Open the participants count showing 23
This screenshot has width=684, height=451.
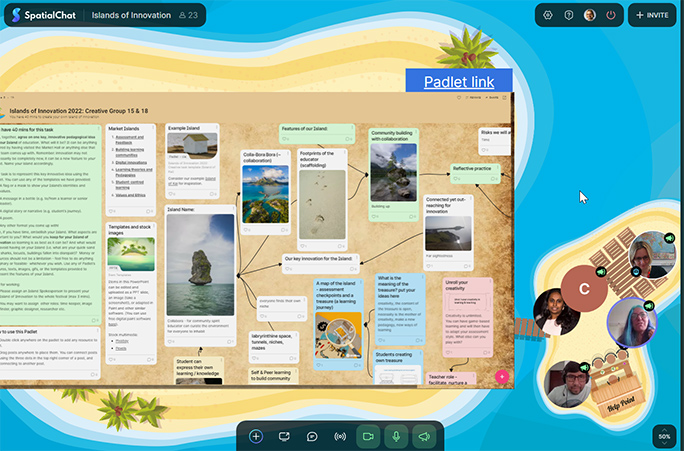(188, 15)
